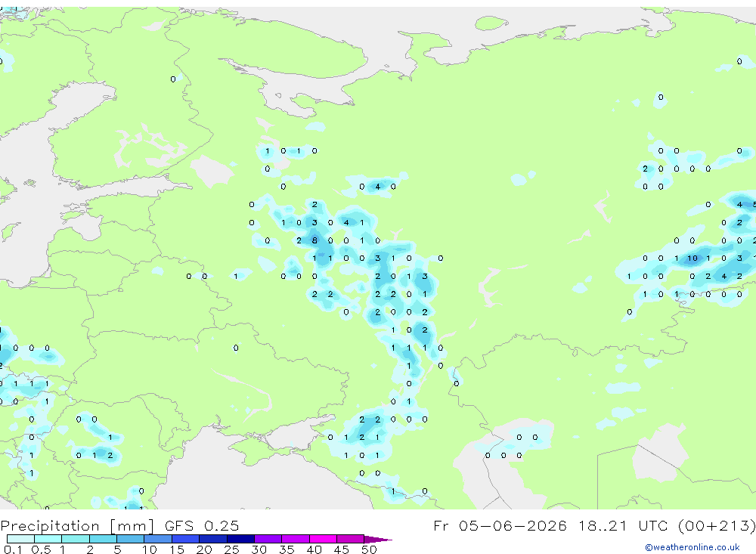756x554 pixels.
Task: Click the 30–35 mm purple legend swatch
Action: click(x=268, y=539)
